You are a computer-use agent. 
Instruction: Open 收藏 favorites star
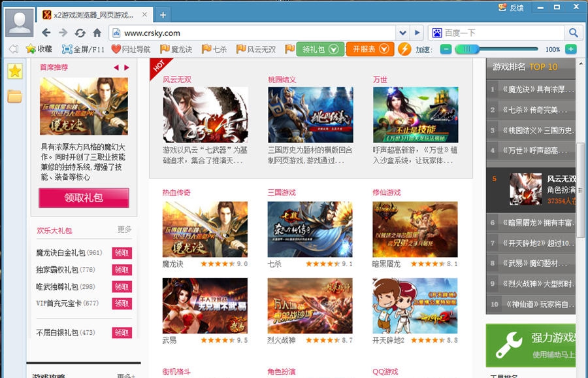(39, 49)
